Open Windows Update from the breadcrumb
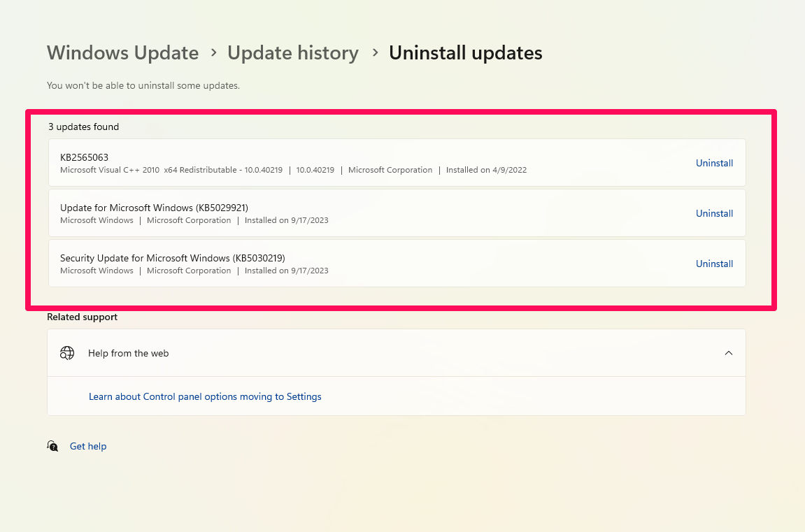The image size is (805, 532). click(122, 52)
